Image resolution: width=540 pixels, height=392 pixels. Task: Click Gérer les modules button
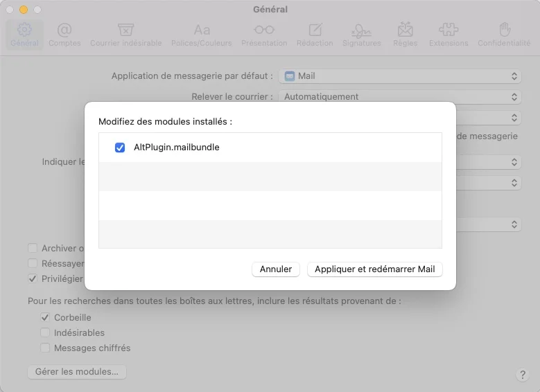pyautogui.click(x=77, y=372)
